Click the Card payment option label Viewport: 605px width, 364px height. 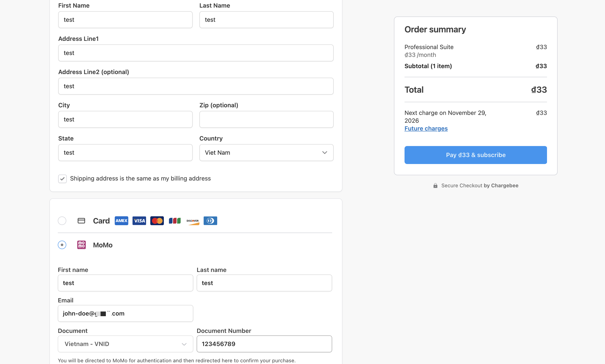pos(101,221)
